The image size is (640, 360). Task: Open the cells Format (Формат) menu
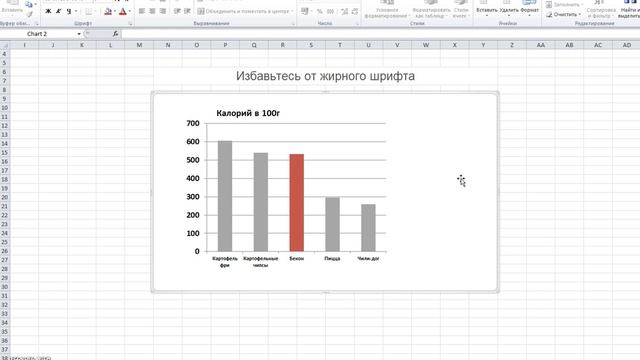(x=529, y=8)
